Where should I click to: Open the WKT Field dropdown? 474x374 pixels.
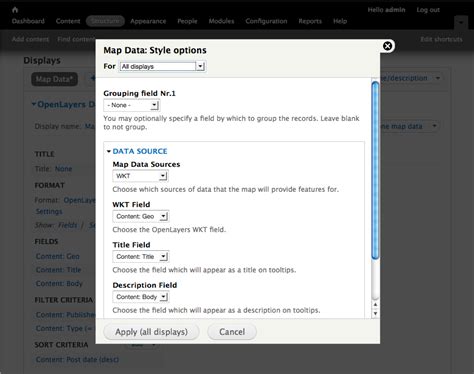point(141,216)
